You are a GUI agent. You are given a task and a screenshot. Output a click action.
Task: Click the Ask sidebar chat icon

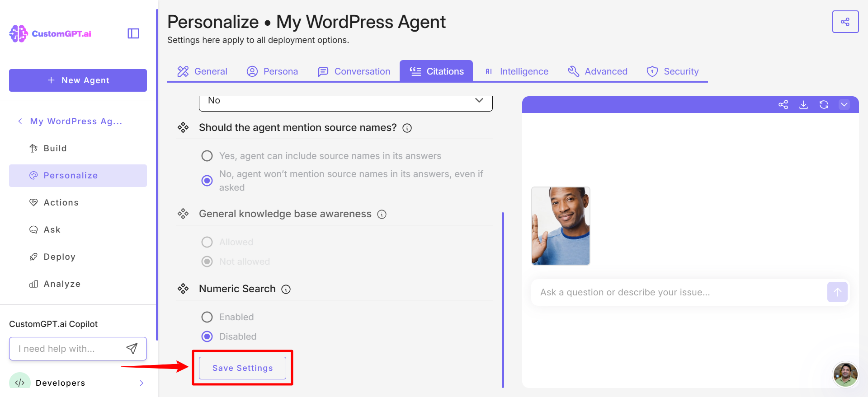point(33,229)
